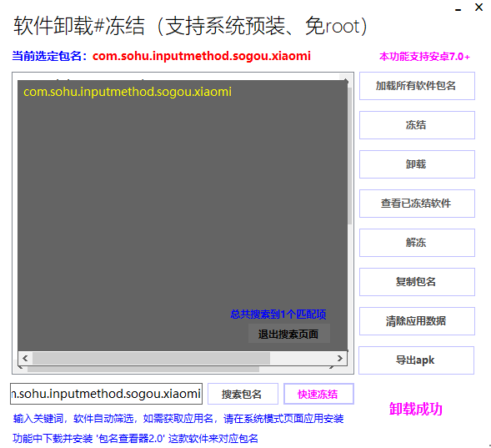The image size is (491, 448).
Task: Click 清除应用数据 button
Action: pyautogui.click(x=417, y=321)
